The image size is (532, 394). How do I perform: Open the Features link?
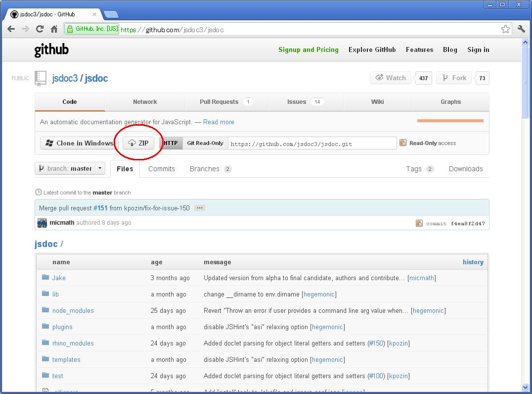[x=419, y=49]
